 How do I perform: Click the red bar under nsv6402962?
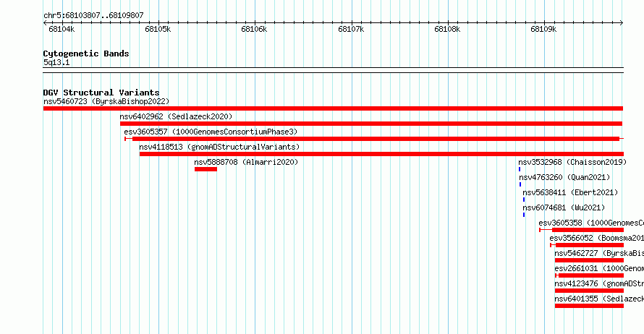tap(371, 124)
